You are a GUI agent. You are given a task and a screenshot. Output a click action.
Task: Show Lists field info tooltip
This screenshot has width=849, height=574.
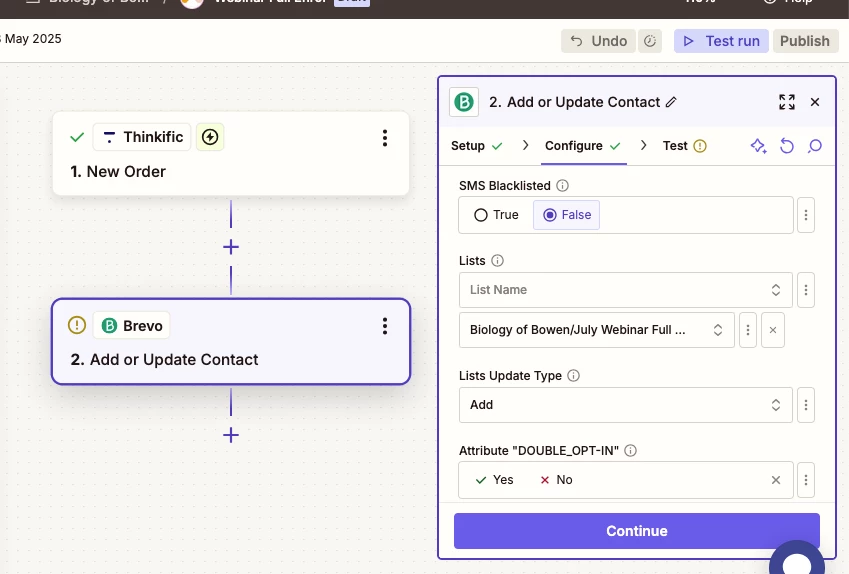(x=497, y=260)
